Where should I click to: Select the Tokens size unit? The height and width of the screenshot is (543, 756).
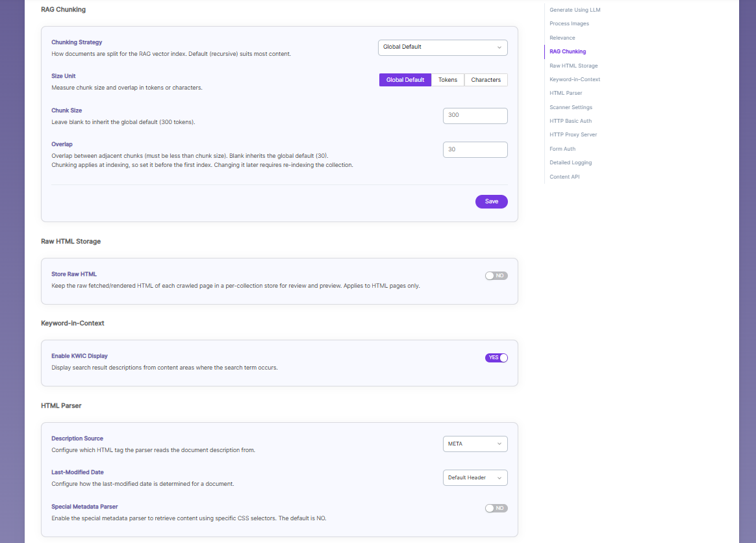point(447,80)
